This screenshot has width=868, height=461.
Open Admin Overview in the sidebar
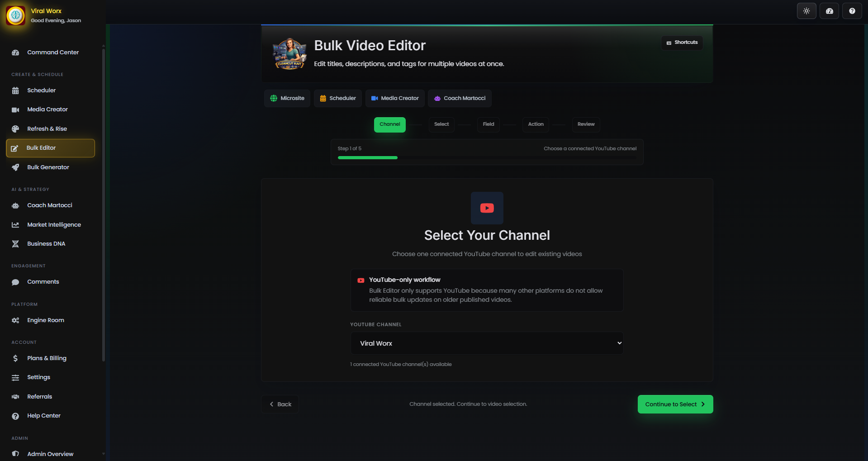click(x=51, y=454)
